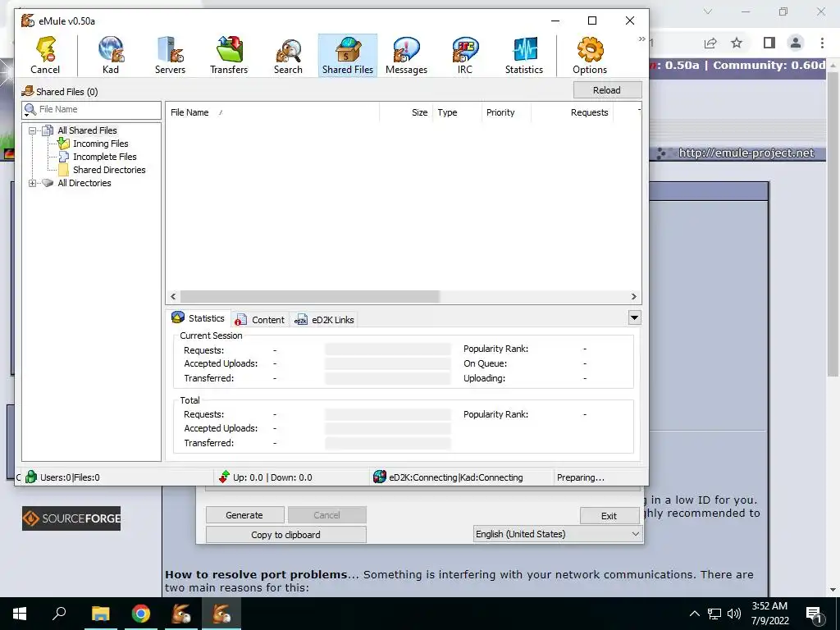Switch to the Content tab
This screenshot has width=840, height=630.
(260, 320)
